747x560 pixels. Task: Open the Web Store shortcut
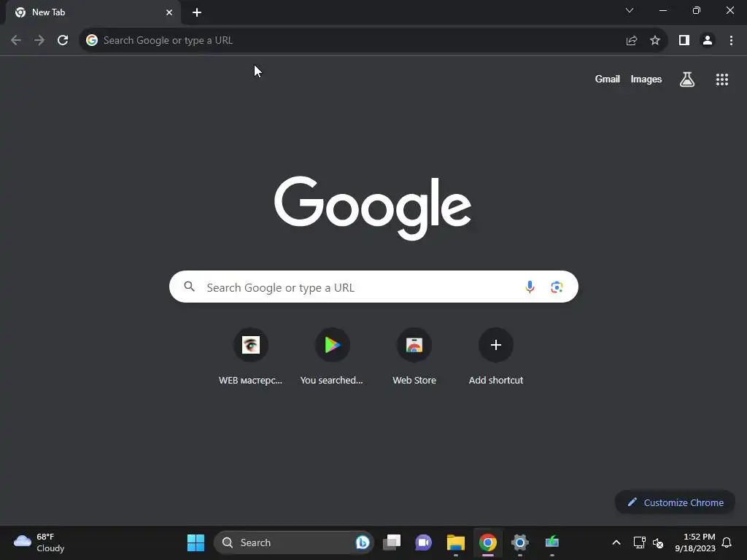tap(414, 357)
